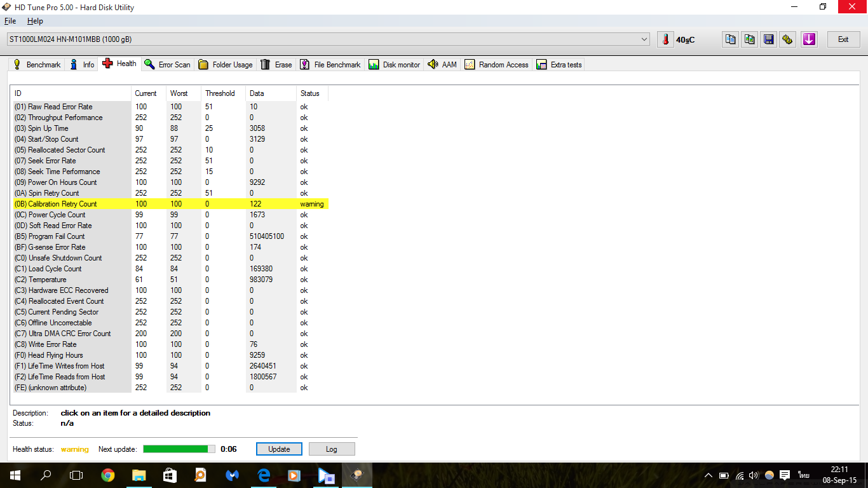Image resolution: width=868 pixels, height=488 pixels.
Task: Select the Program Fail Count row
Action: (x=171, y=236)
